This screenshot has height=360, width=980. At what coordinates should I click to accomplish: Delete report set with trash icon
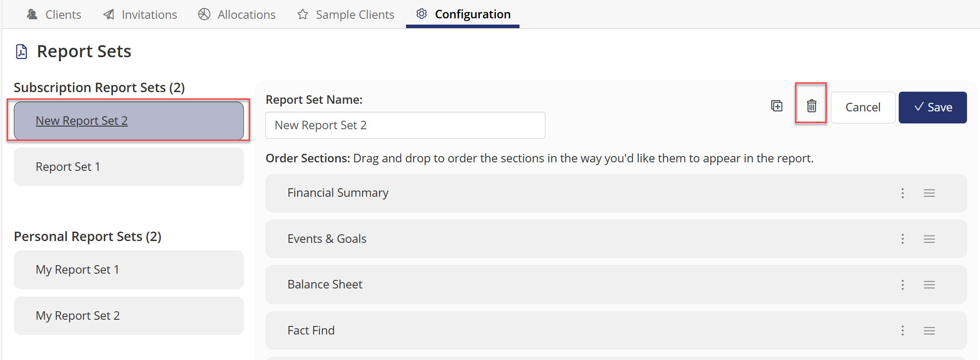[812, 106]
